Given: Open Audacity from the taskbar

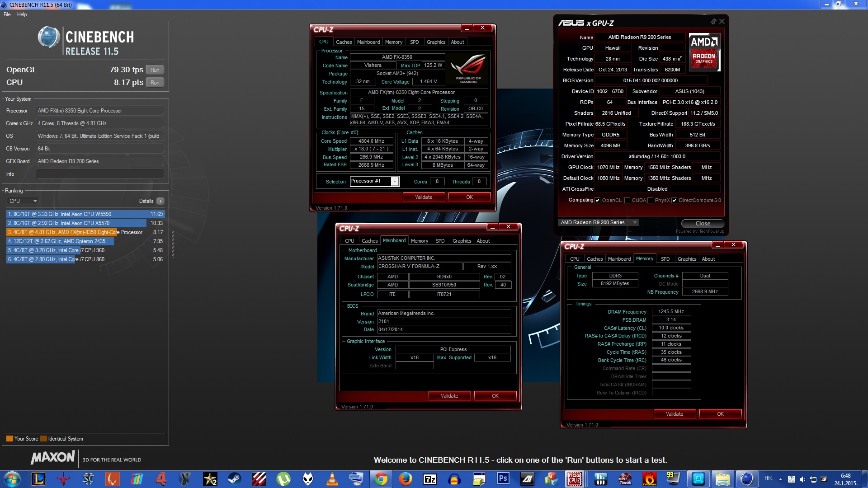Looking at the screenshot, I should coord(454,479).
